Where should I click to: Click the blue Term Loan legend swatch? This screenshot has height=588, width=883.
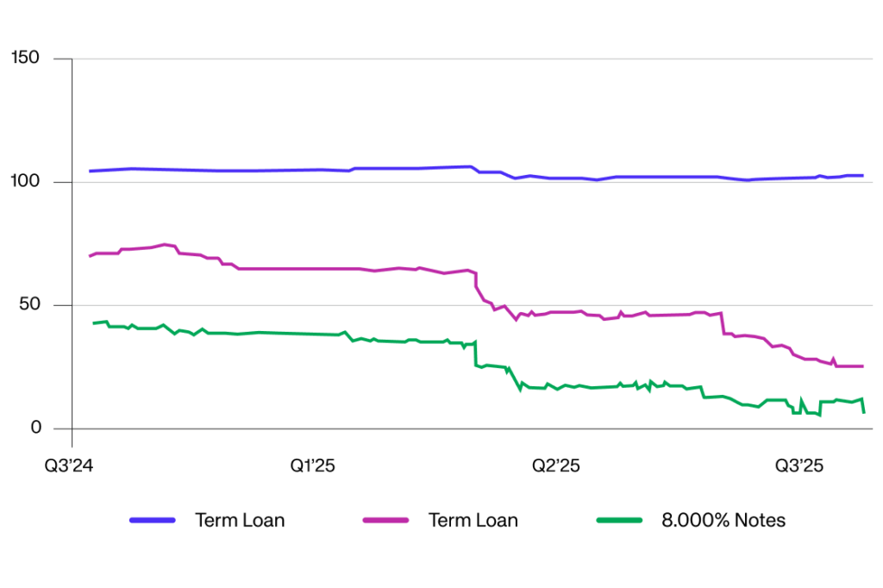[x=153, y=520]
